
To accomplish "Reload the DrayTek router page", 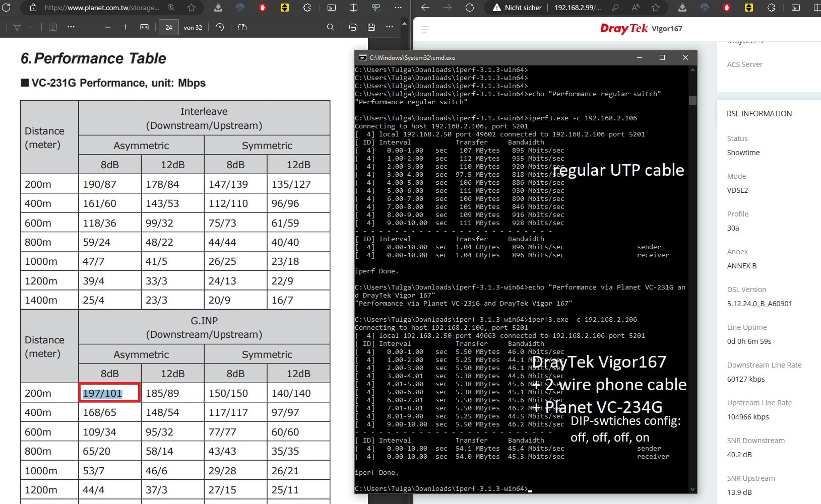I will [469, 8].
